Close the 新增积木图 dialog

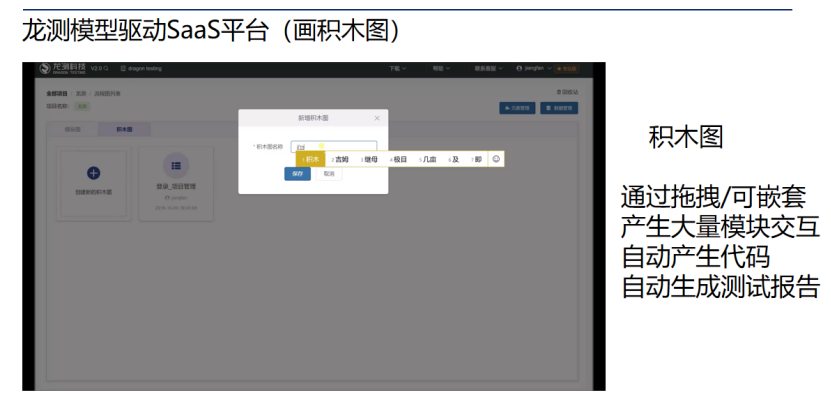point(377,118)
